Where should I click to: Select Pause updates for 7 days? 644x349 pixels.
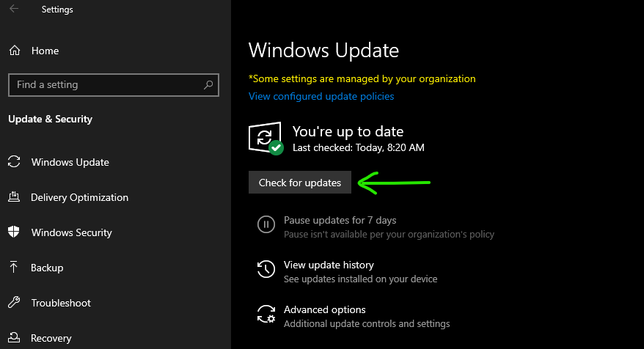pyautogui.click(x=340, y=221)
